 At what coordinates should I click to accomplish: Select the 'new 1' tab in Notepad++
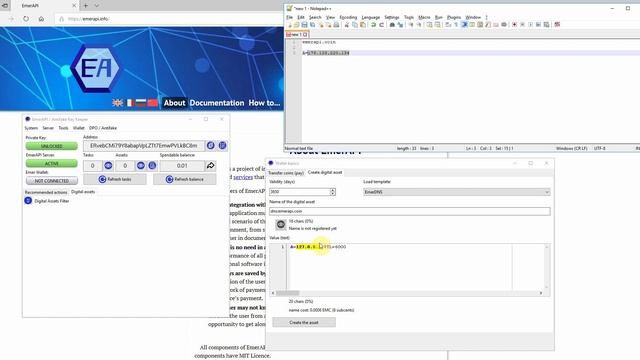[x=296, y=35]
